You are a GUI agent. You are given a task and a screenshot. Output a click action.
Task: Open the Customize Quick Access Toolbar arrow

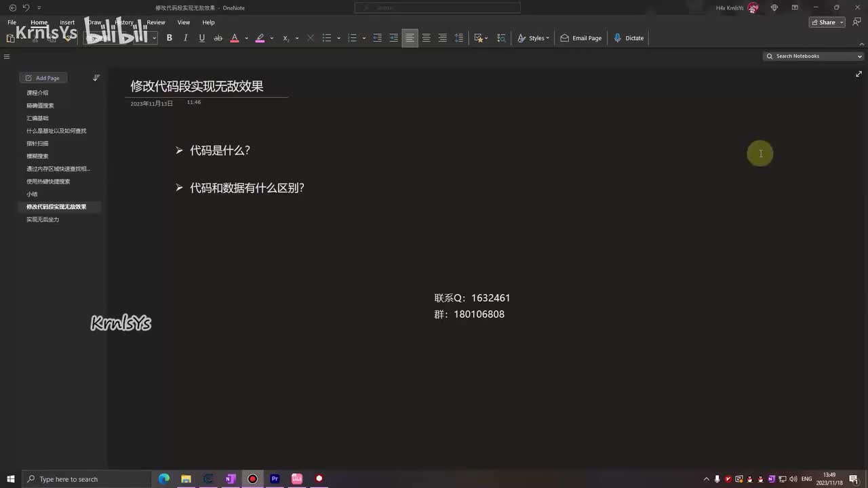39,7
